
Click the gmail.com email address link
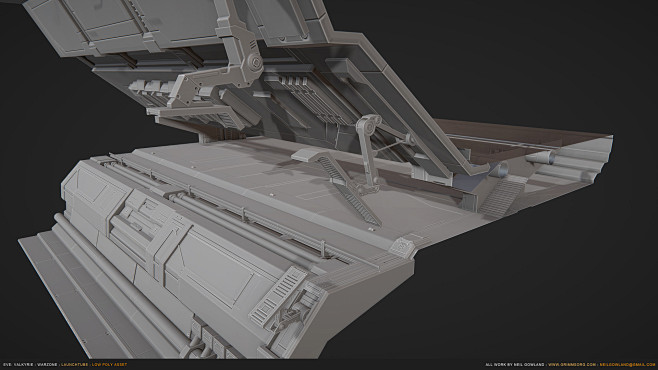[627, 365]
